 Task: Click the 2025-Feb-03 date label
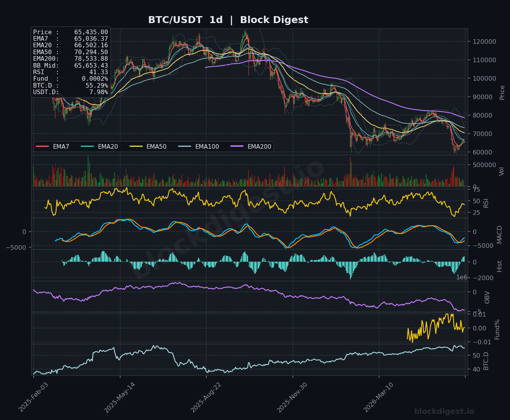pos(33,397)
